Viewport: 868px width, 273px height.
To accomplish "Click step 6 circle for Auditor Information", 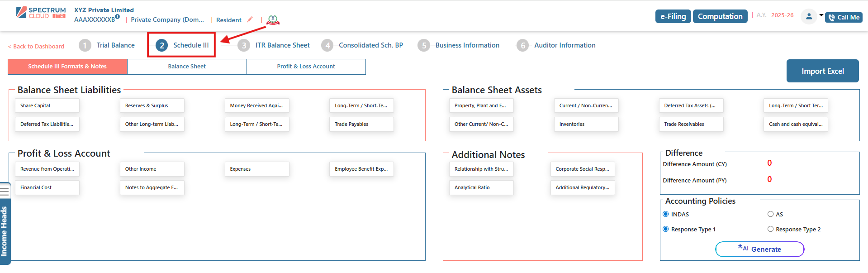I will coord(522,45).
